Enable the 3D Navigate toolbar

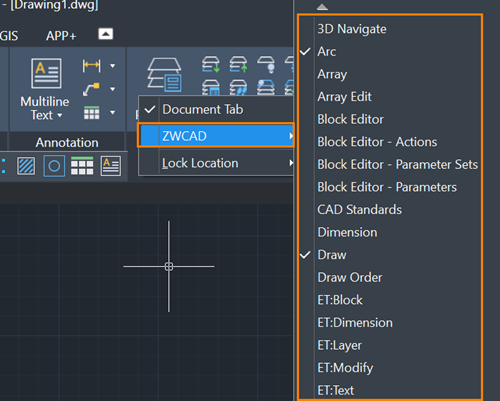pyautogui.click(x=390, y=29)
